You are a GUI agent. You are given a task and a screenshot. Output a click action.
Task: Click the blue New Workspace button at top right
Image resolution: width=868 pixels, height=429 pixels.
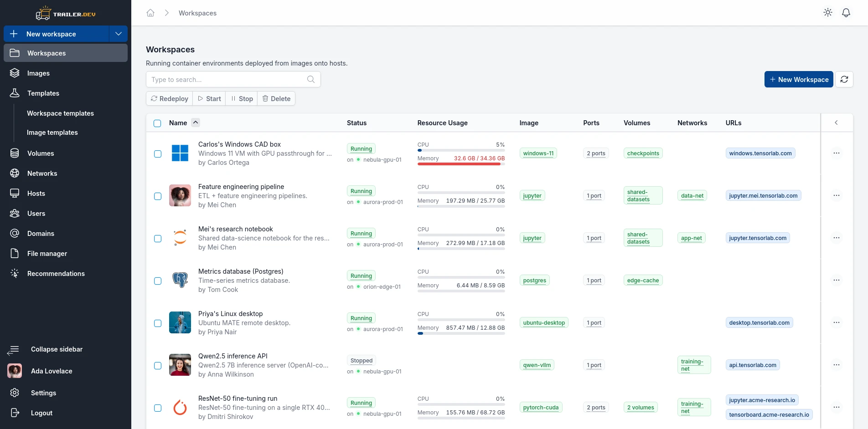[x=799, y=79]
